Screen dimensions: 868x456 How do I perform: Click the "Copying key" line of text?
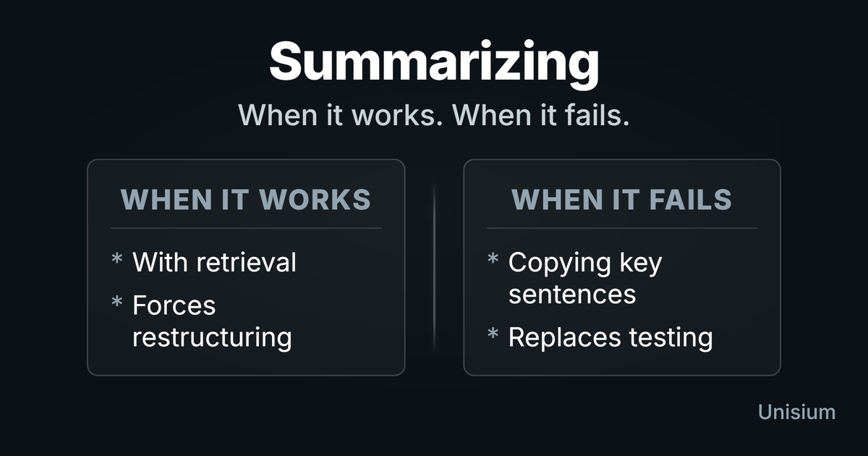(584, 263)
